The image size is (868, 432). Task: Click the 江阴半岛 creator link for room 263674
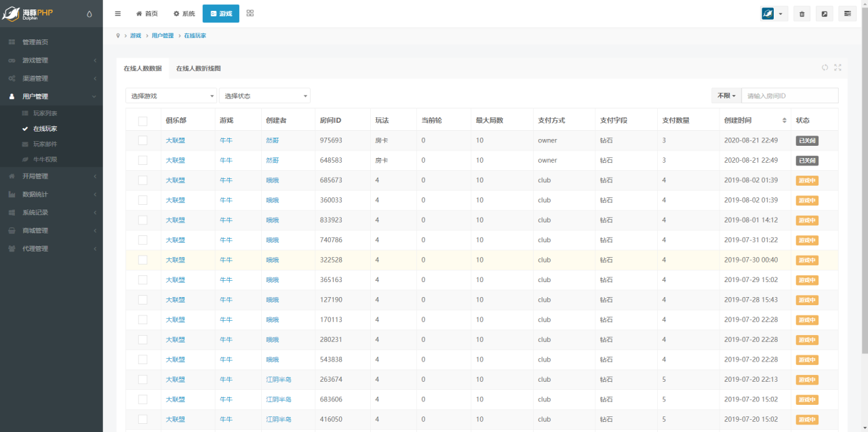coord(279,380)
